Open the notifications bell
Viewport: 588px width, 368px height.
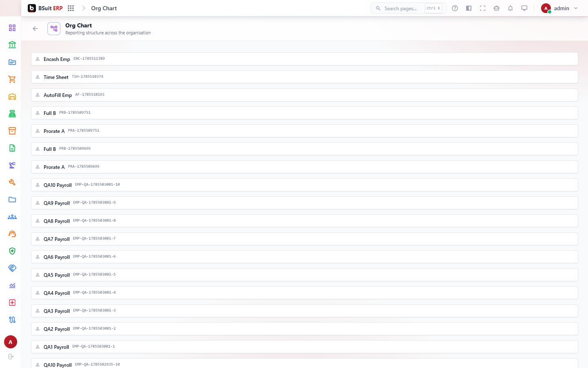pos(510,8)
